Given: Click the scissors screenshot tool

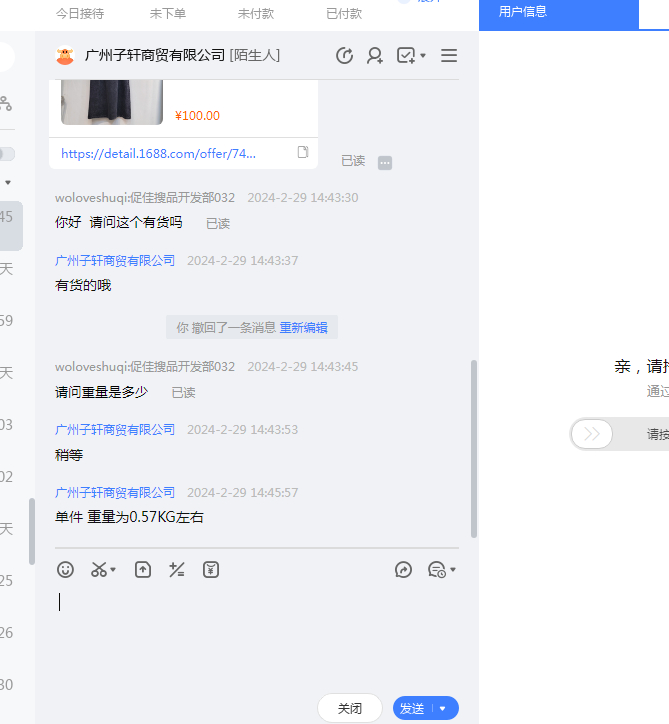Looking at the screenshot, I should 99,570.
